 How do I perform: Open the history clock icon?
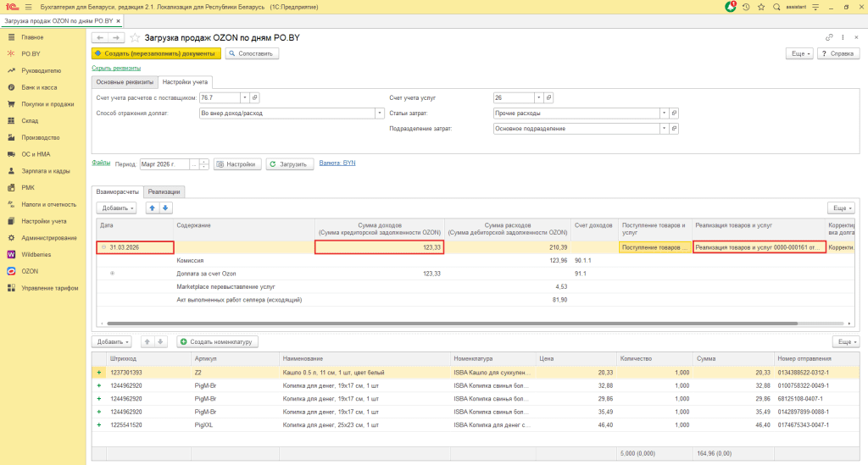tap(746, 7)
